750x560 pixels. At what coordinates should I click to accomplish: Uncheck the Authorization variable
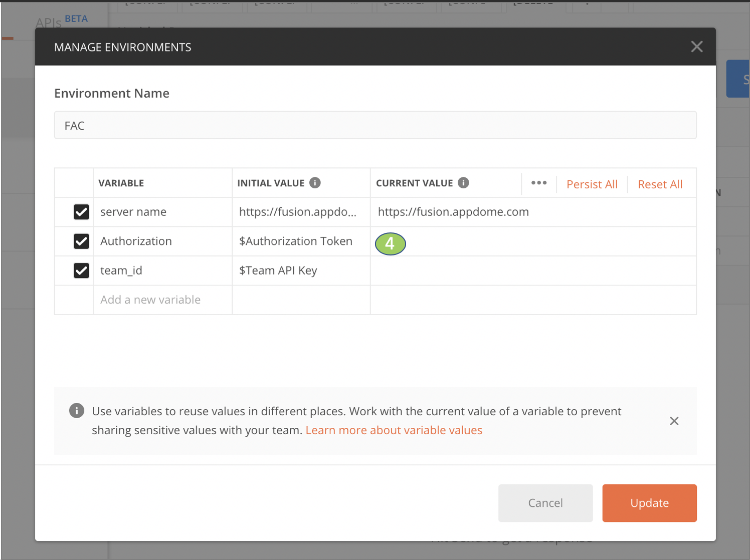coord(81,241)
